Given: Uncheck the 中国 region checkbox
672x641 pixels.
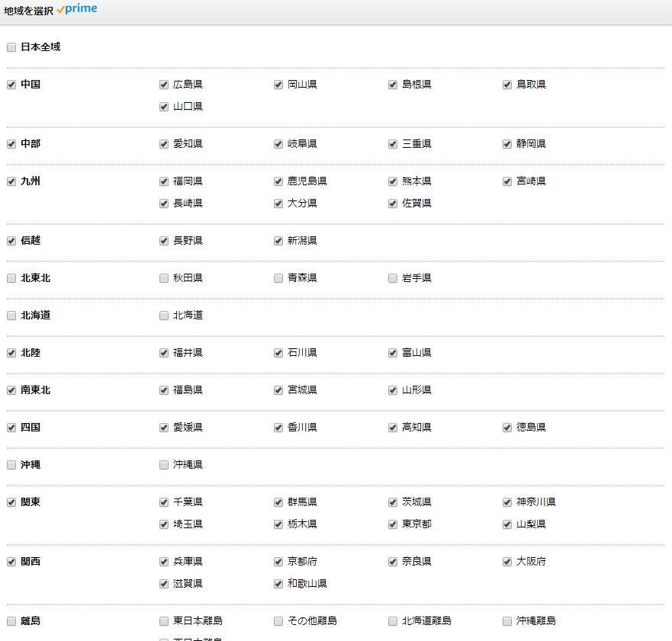Looking at the screenshot, I should (x=11, y=85).
